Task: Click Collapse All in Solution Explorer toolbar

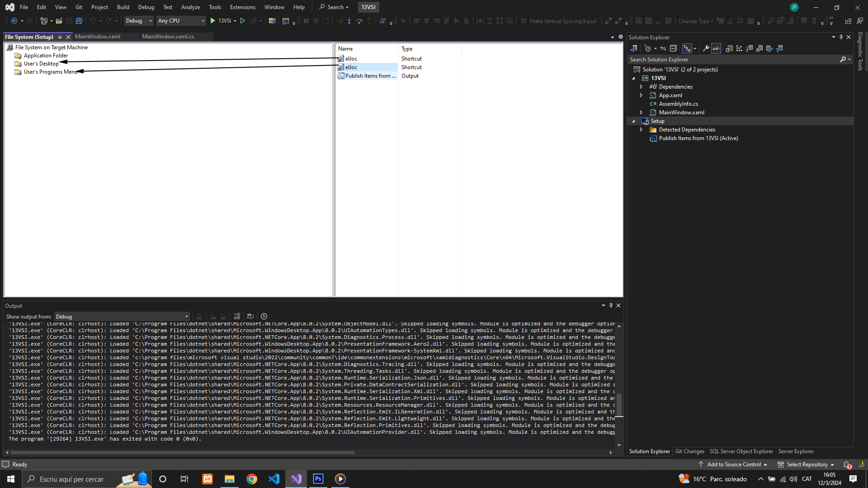Action: tap(673, 48)
